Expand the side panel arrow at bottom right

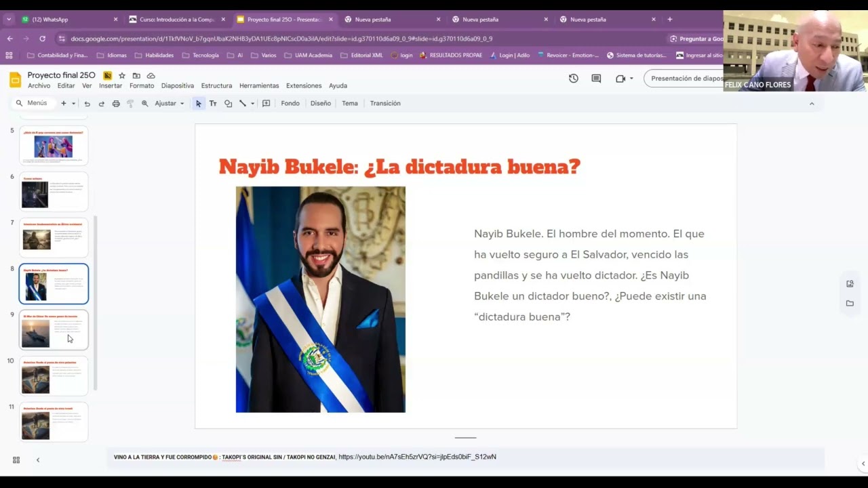(863, 464)
